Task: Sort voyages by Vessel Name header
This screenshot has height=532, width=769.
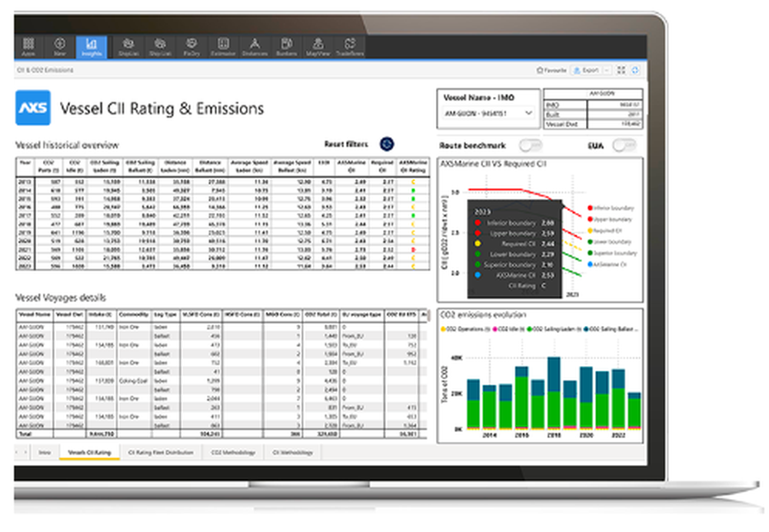Action: point(35,314)
